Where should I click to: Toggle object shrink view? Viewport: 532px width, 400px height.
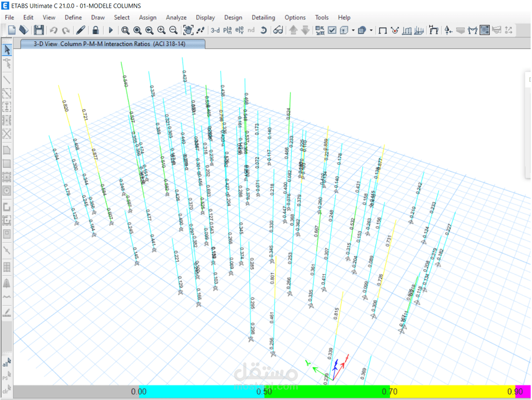tap(320, 30)
